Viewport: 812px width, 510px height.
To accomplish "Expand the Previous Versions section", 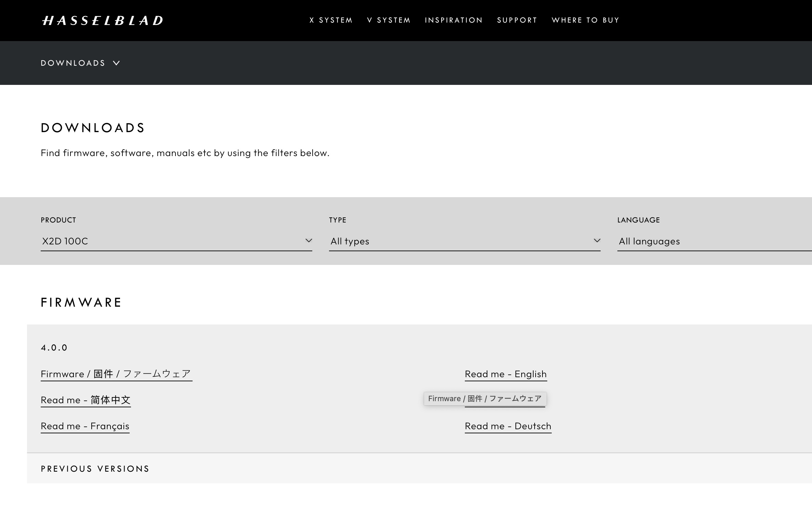I will click(95, 469).
